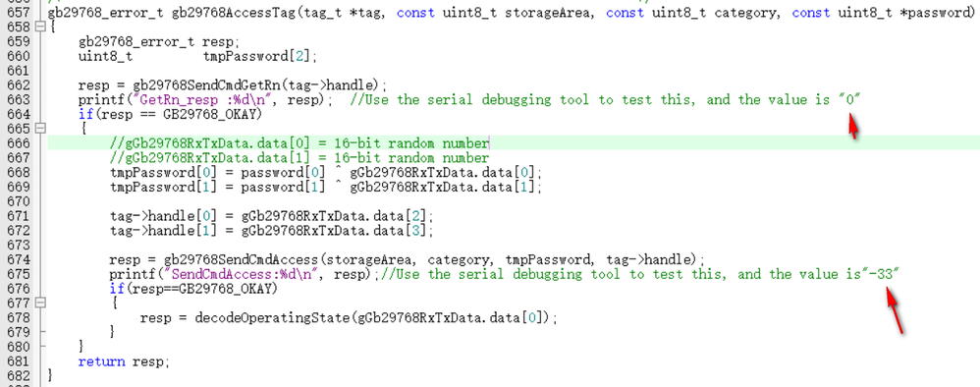The image size is (980, 387).
Task: Click the comment ending with value "-33"
Action: [x=640, y=274]
